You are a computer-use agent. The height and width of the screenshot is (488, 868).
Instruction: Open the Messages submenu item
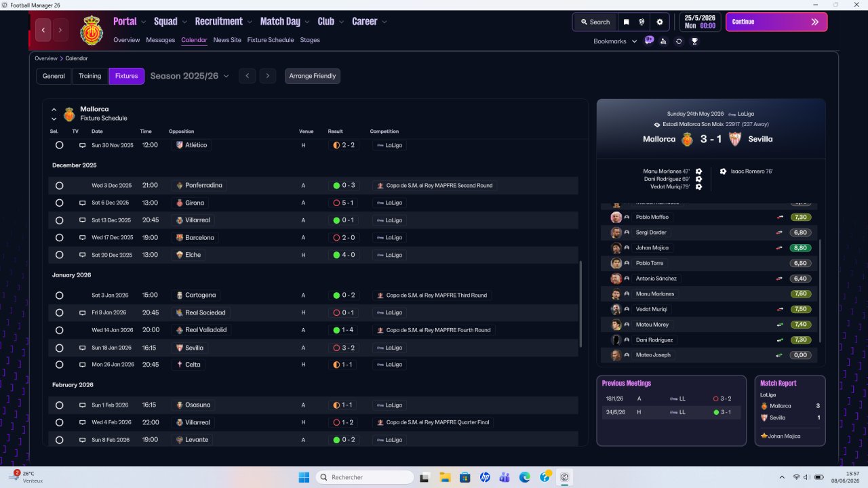[161, 40]
